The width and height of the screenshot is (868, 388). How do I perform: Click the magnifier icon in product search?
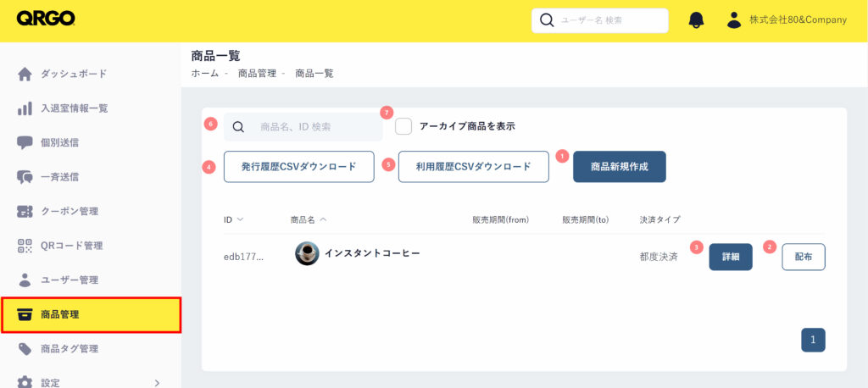[x=238, y=127]
